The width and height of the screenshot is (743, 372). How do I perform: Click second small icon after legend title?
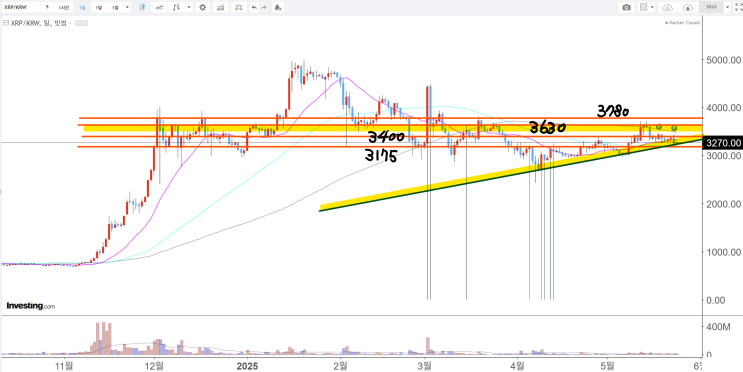click(x=85, y=23)
